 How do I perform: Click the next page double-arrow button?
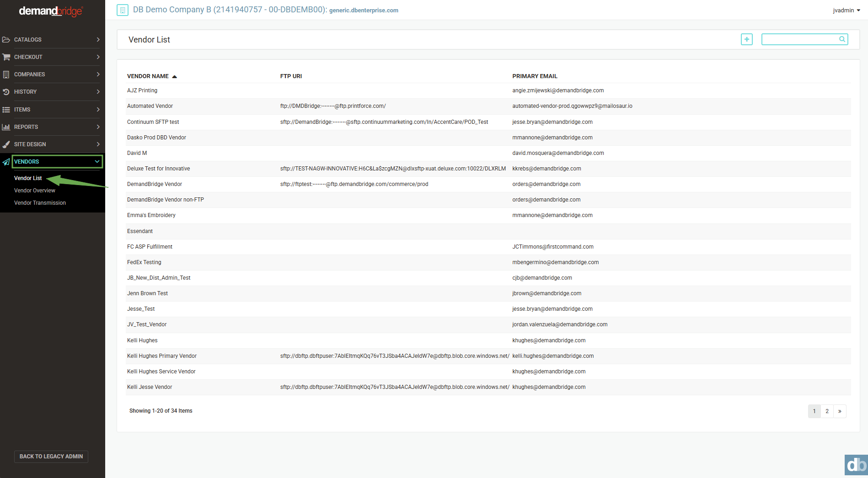click(x=840, y=411)
